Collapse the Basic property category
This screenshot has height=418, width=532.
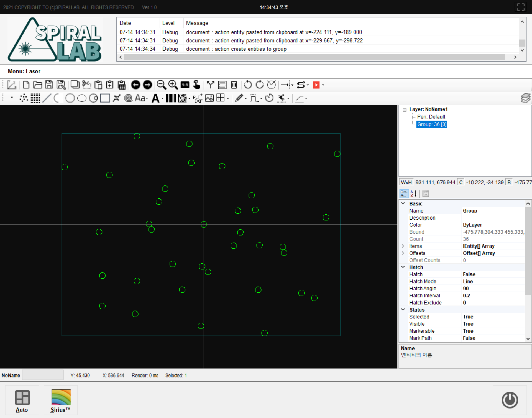pos(403,203)
